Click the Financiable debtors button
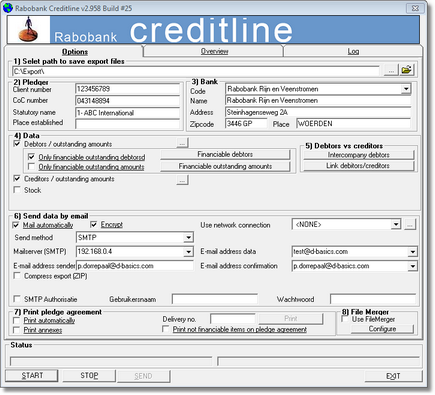This screenshot has height=395, width=435. pos(225,154)
